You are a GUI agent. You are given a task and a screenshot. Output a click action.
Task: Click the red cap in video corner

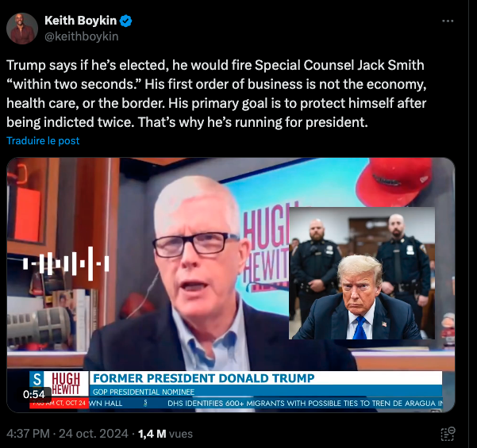(394, 182)
